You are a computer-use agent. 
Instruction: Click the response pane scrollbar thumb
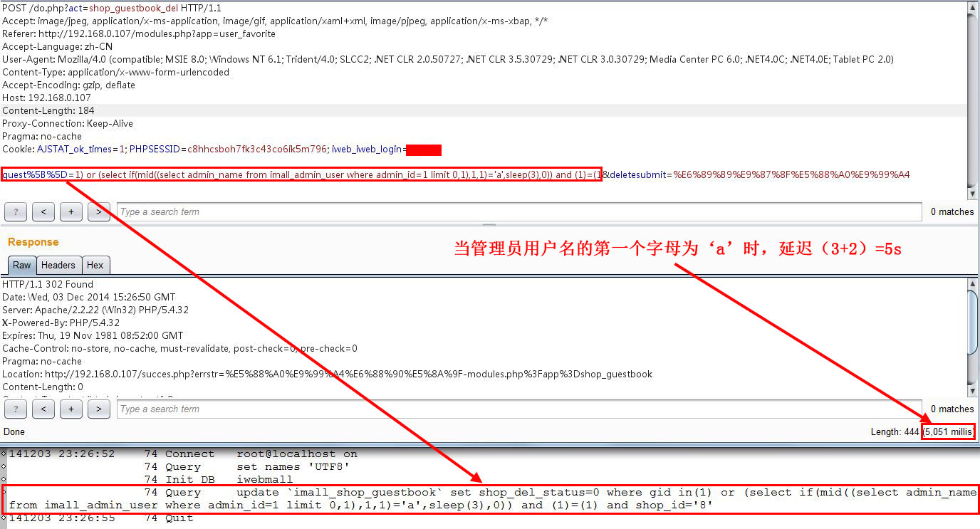tap(973, 322)
